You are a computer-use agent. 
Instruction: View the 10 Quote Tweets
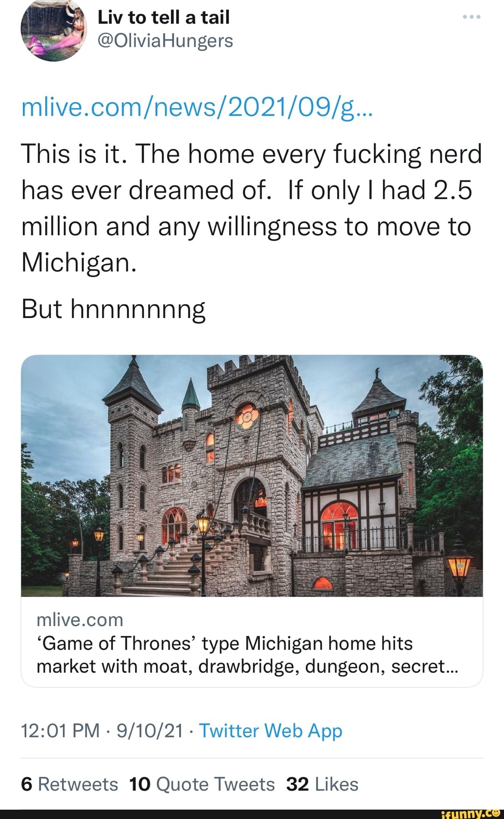coord(202,784)
